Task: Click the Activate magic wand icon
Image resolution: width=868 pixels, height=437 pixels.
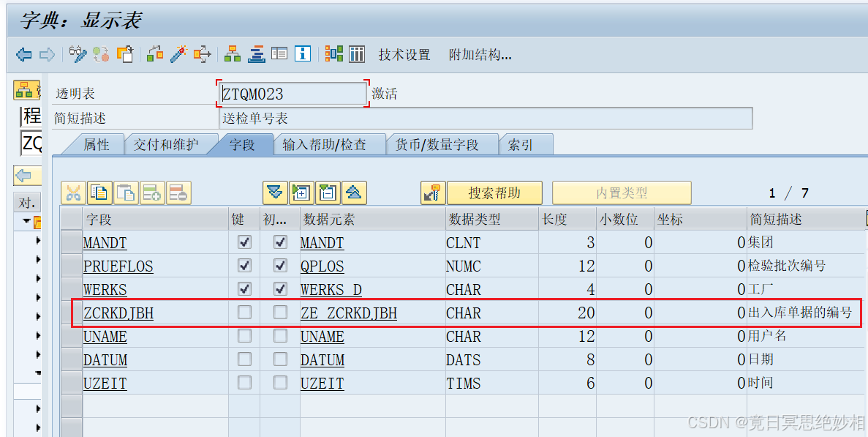Action: (x=178, y=54)
